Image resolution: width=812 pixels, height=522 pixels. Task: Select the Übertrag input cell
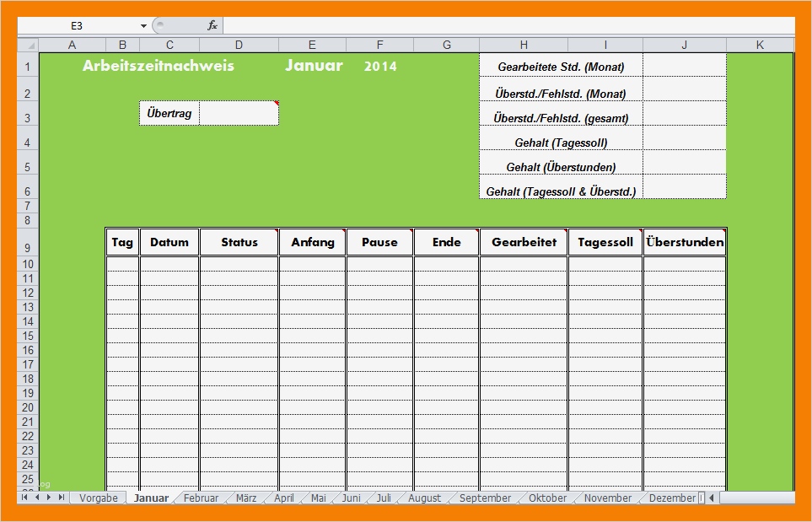[x=239, y=112]
